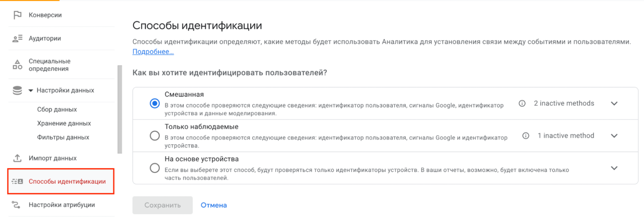Click info icon beside 2 inactive methods
The height and width of the screenshot is (222, 644).
[522, 103]
